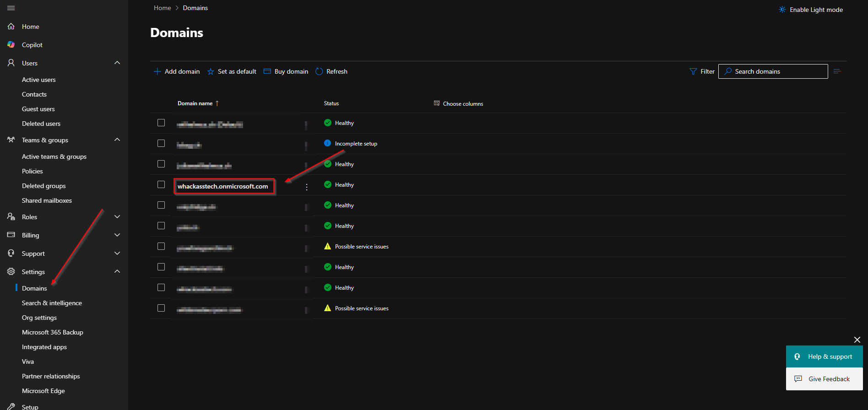The width and height of the screenshot is (868, 410).
Task: Click the star icon for Set as default
Action: (x=211, y=71)
